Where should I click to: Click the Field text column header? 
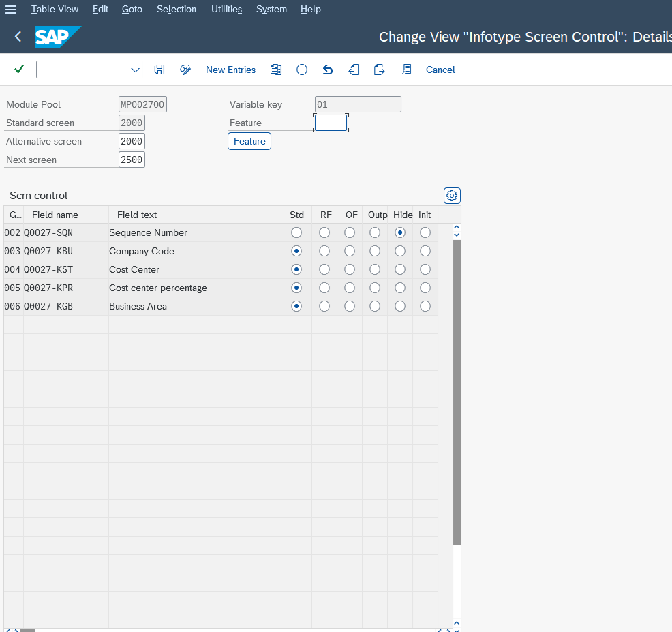click(x=195, y=215)
